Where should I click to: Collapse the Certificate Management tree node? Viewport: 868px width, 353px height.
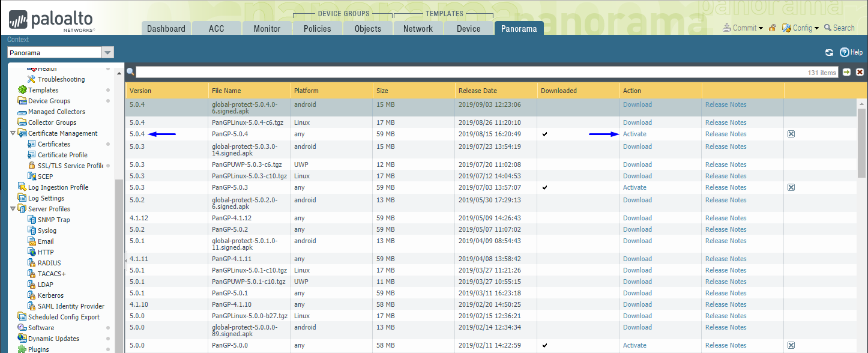[x=13, y=133]
